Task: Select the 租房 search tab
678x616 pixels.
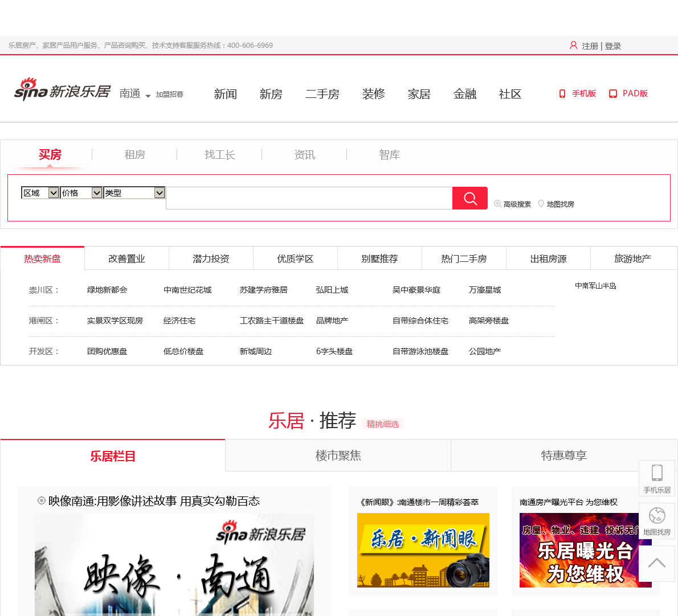Action: click(134, 155)
